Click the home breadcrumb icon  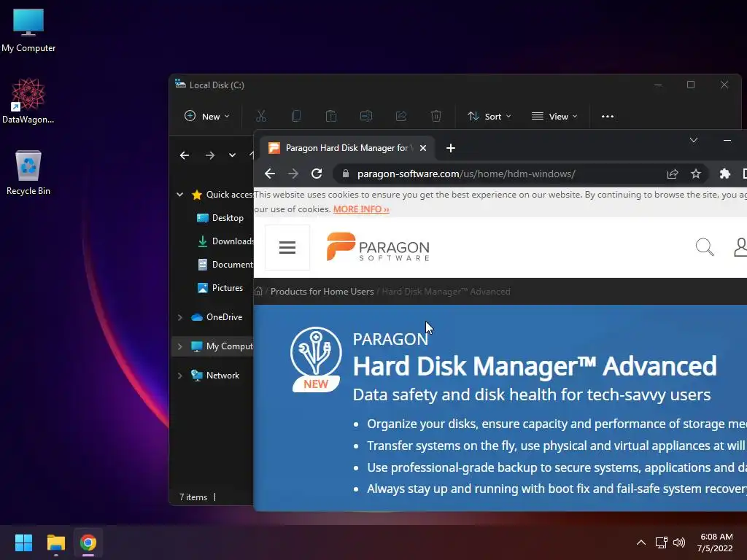point(258,292)
